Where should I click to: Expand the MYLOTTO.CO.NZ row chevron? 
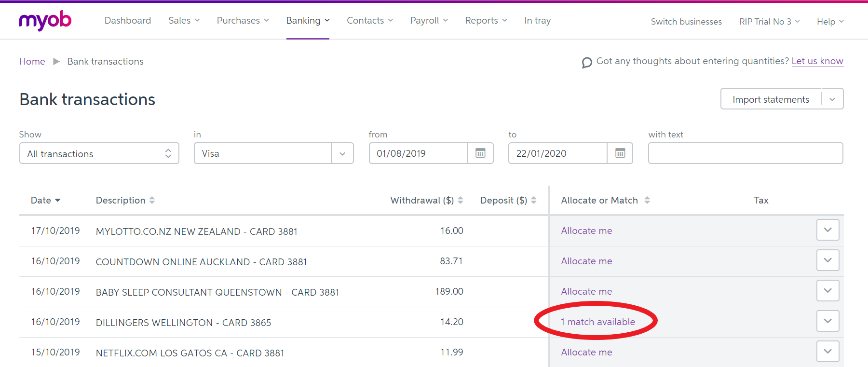828,230
